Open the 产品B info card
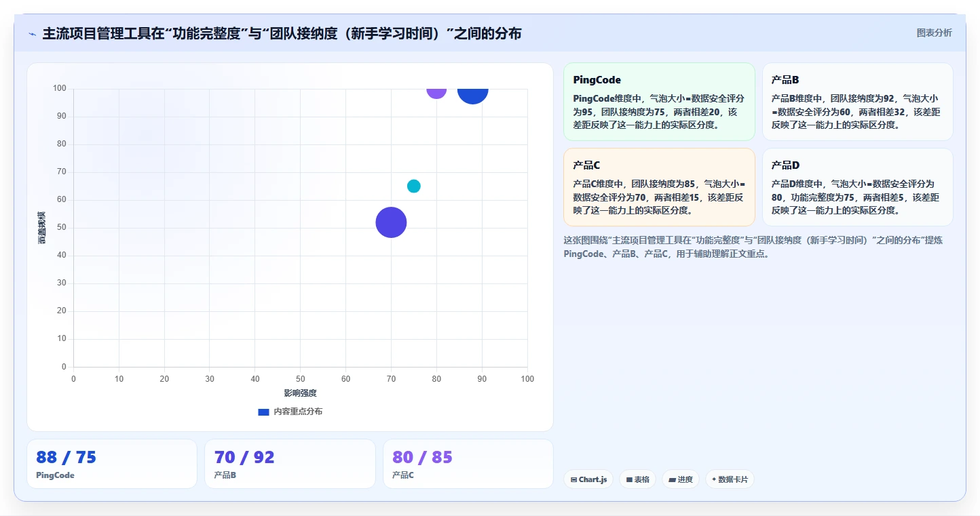Image resolution: width=980 pixels, height=516 pixels. coord(858,102)
